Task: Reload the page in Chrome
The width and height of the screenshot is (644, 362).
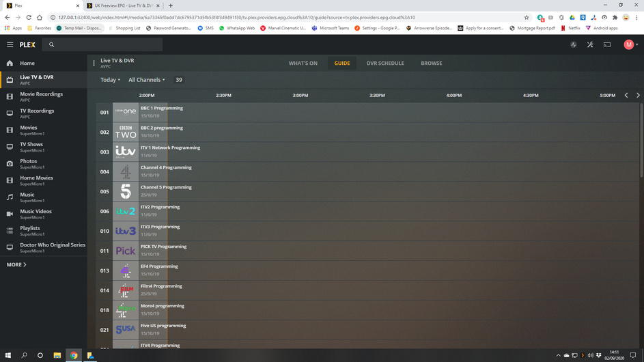Action: click(29, 17)
